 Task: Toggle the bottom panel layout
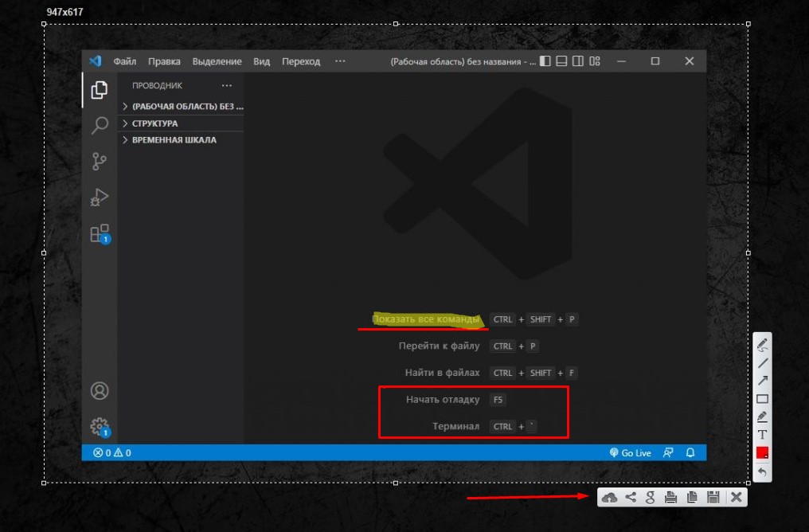tap(561, 61)
